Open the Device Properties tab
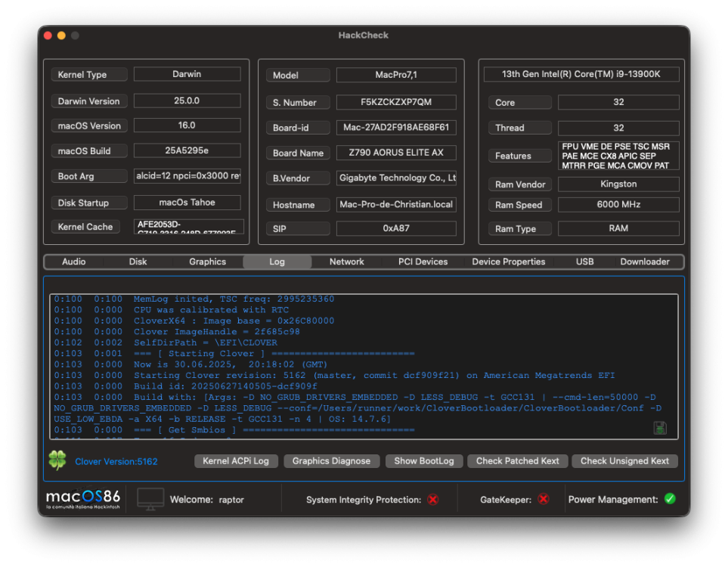728x567 pixels. coord(509,262)
